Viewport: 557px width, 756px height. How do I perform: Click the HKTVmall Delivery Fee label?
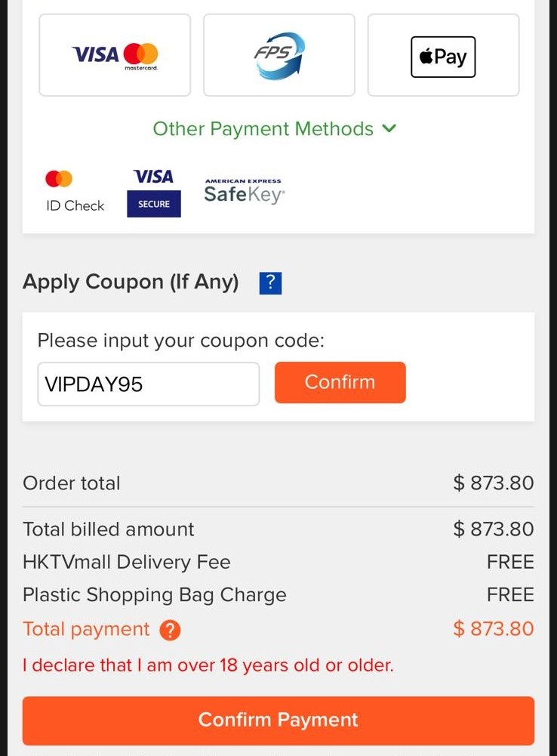pos(126,562)
